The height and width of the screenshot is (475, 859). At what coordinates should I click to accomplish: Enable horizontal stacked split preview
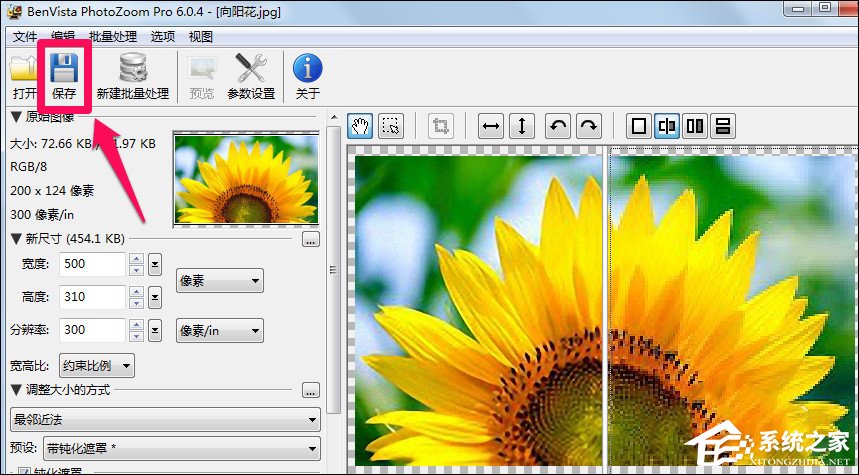[x=724, y=126]
